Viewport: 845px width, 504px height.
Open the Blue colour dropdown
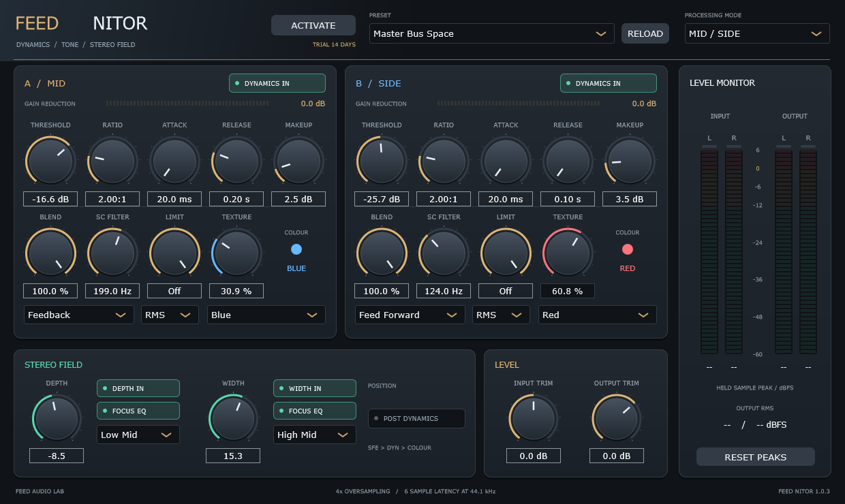point(266,315)
